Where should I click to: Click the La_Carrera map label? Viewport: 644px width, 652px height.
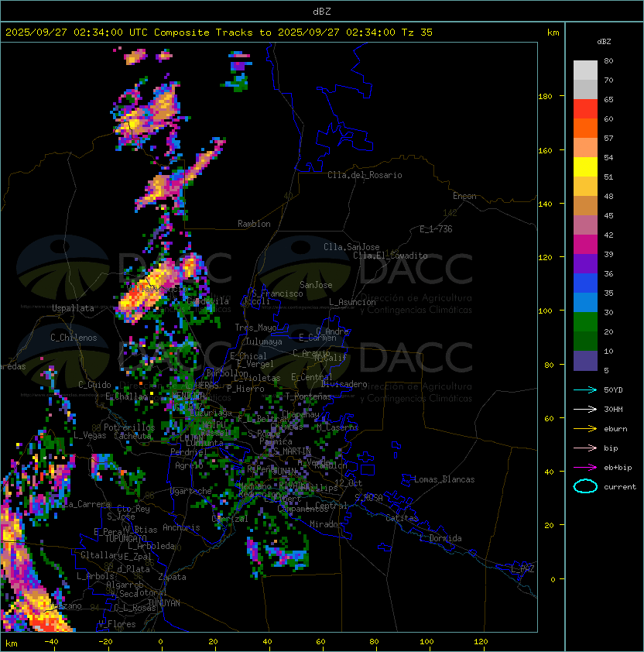click(87, 504)
